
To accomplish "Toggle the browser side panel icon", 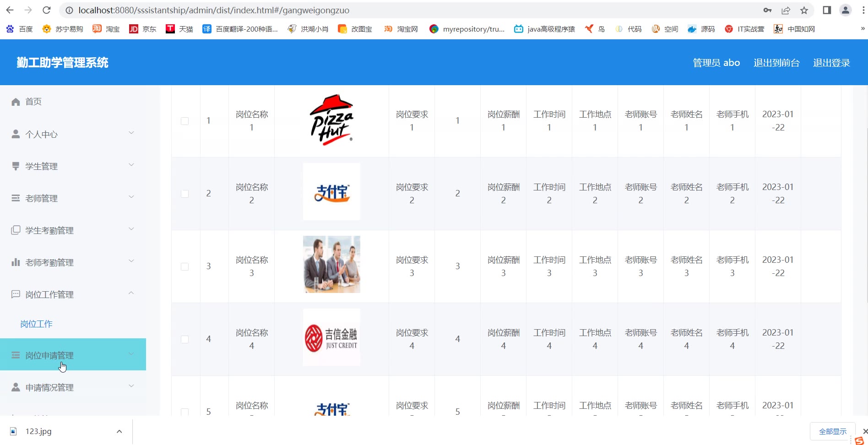I will (827, 10).
